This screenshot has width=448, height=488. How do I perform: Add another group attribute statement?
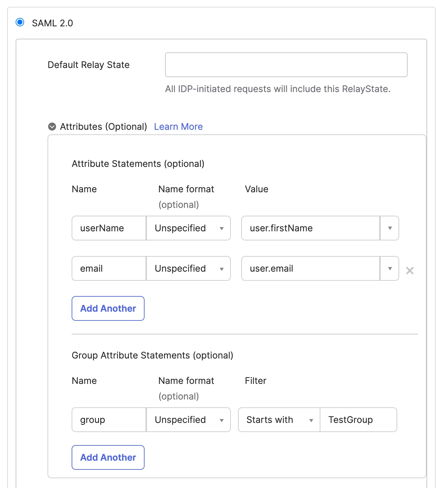click(x=108, y=457)
